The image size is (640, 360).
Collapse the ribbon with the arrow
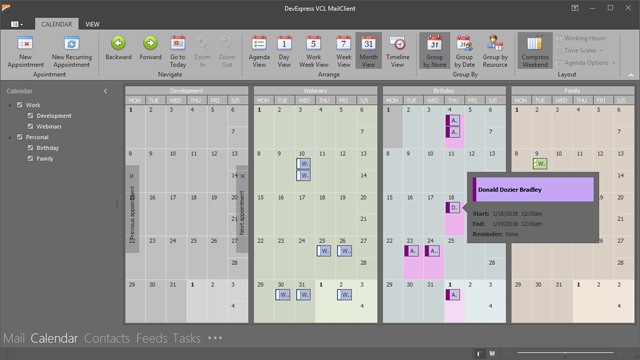631,75
